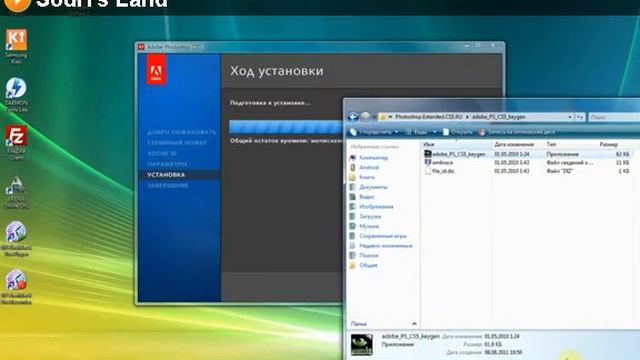Open the Виды dropdown in Explorer toolbar
640x360 pixels.
(421, 132)
